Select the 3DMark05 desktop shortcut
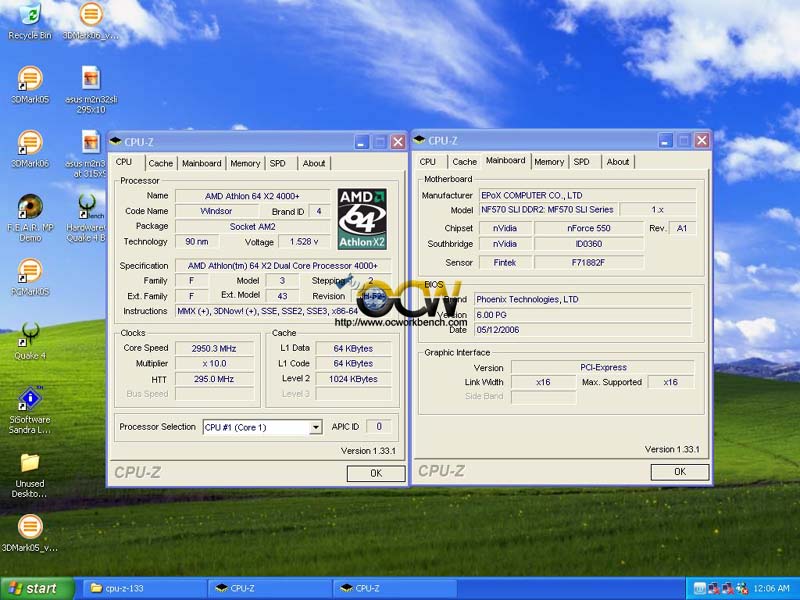The width and height of the screenshot is (800, 600). coord(30,85)
